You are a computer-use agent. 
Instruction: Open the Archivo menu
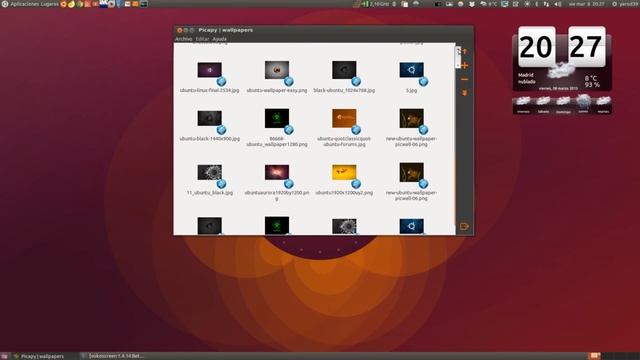point(184,39)
